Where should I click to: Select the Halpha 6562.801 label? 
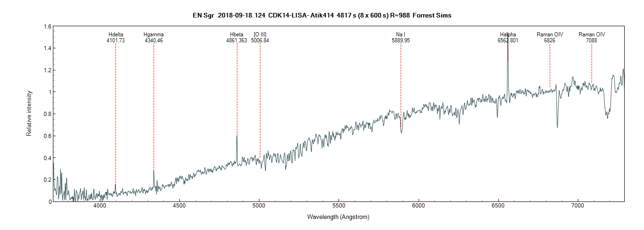tap(508, 38)
